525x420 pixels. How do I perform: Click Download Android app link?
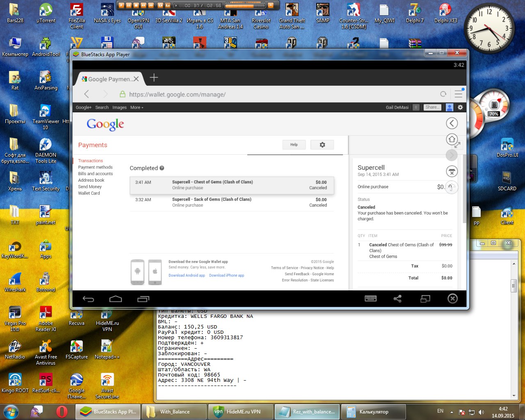coord(187,275)
